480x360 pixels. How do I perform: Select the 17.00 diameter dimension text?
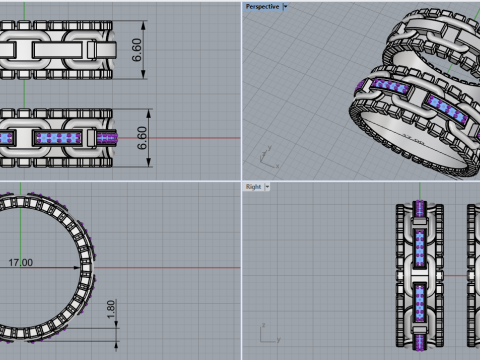pos(21,263)
